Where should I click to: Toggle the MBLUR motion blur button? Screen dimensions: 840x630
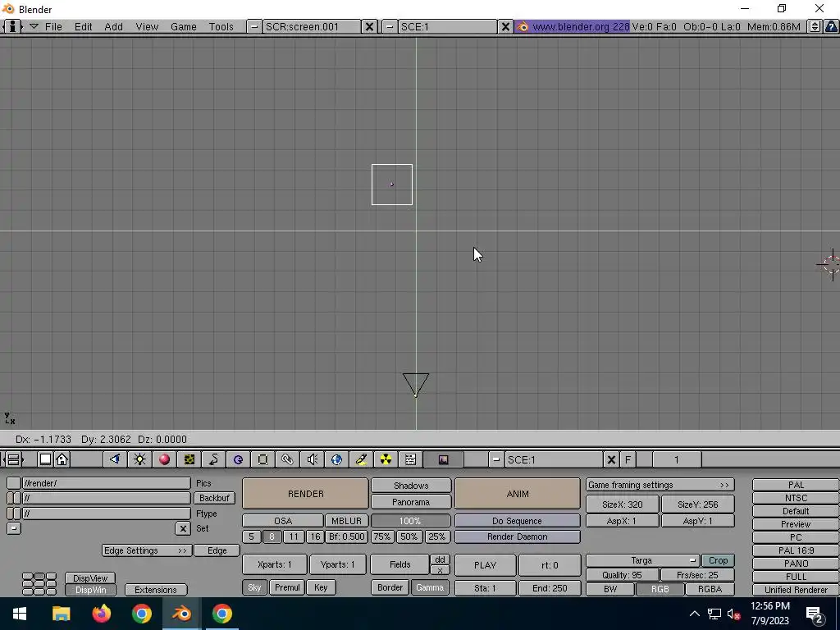click(346, 521)
